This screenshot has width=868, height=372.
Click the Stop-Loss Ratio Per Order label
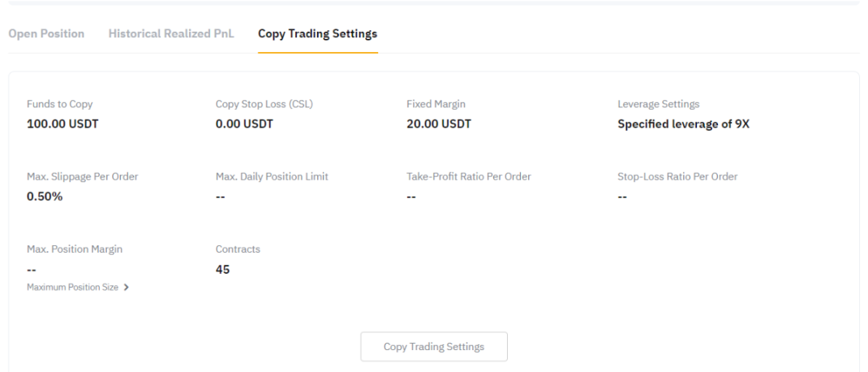pos(677,178)
